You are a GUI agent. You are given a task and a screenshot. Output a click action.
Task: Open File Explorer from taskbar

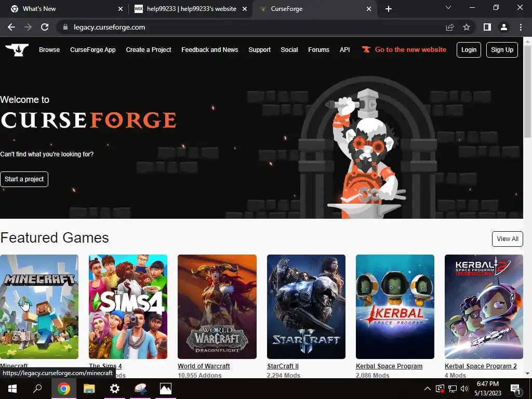89,389
